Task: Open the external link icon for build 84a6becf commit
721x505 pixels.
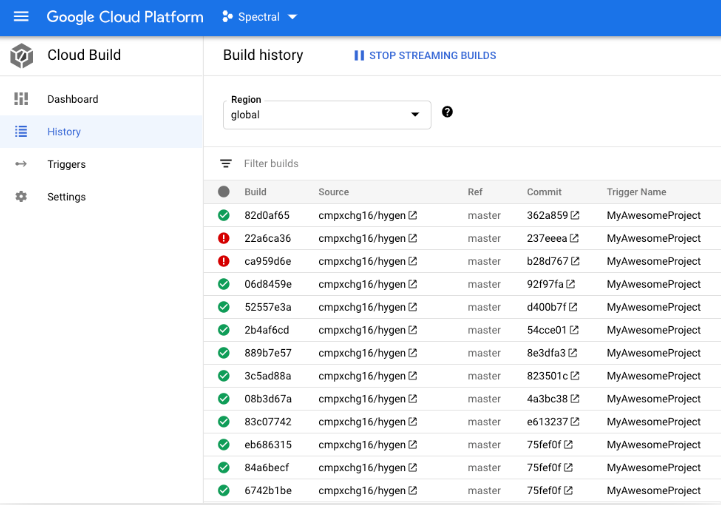Action: [568, 467]
